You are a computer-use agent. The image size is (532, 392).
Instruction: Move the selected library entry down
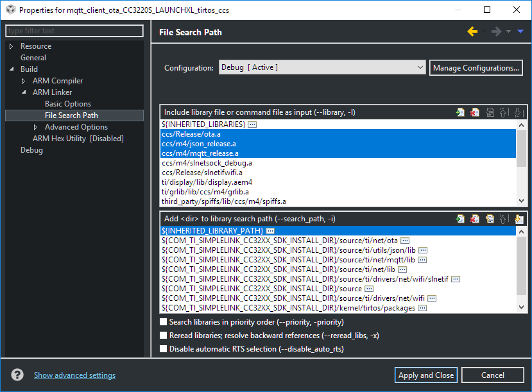(518, 112)
